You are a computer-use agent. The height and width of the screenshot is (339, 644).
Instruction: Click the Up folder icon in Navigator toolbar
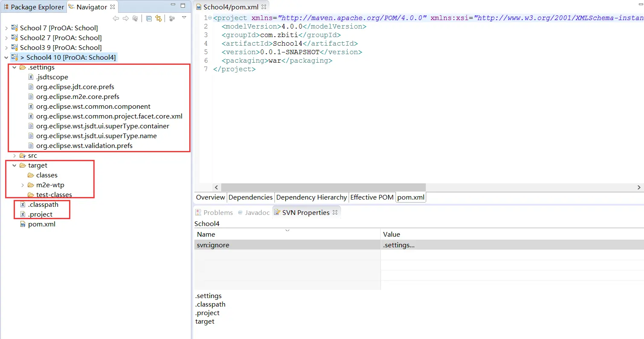click(x=136, y=18)
